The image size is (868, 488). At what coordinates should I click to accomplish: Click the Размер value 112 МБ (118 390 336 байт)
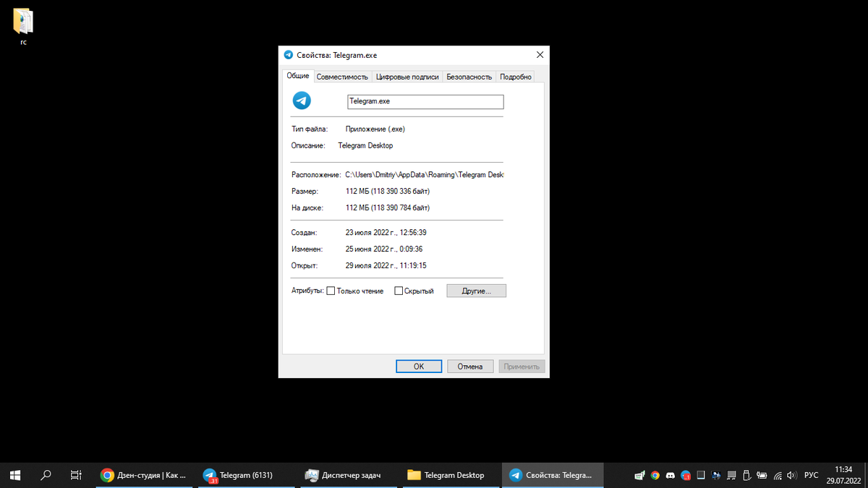pyautogui.click(x=388, y=192)
